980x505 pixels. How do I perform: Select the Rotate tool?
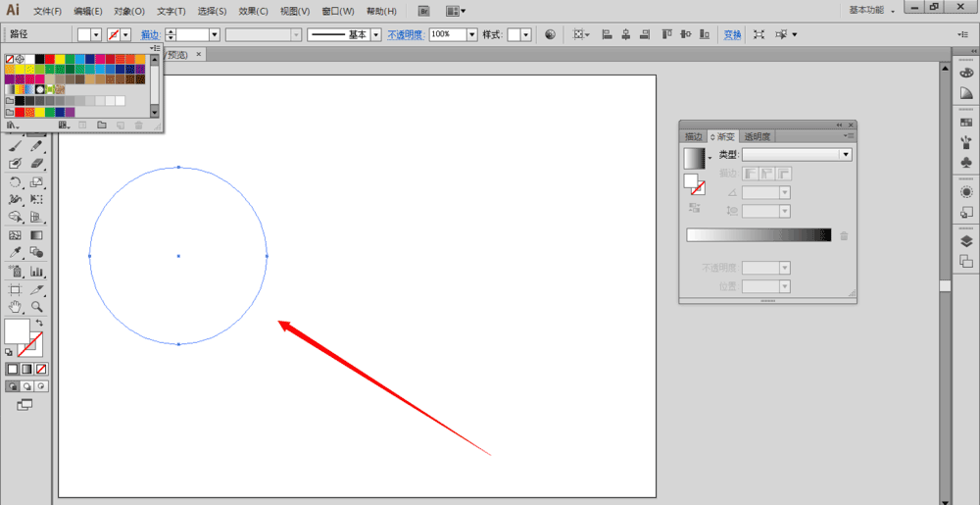pos(16,181)
